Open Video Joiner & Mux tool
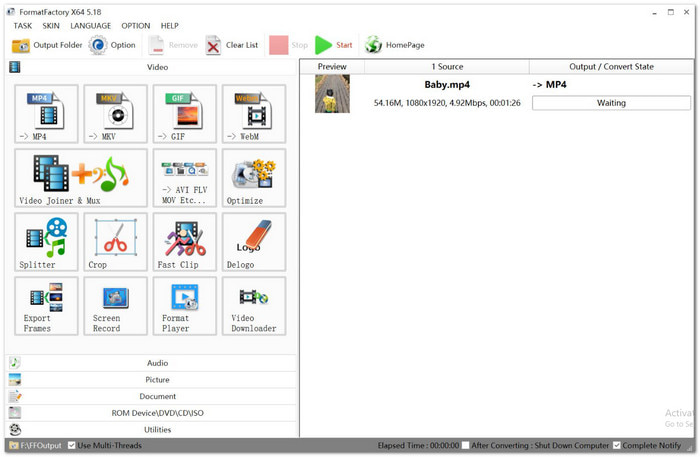The image size is (700, 457). (80, 177)
